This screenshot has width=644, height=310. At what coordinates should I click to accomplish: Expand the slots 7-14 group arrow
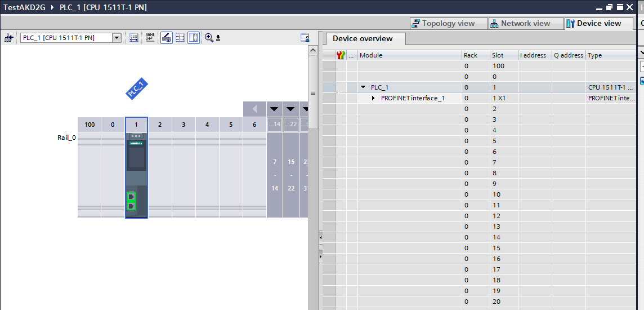point(274,109)
